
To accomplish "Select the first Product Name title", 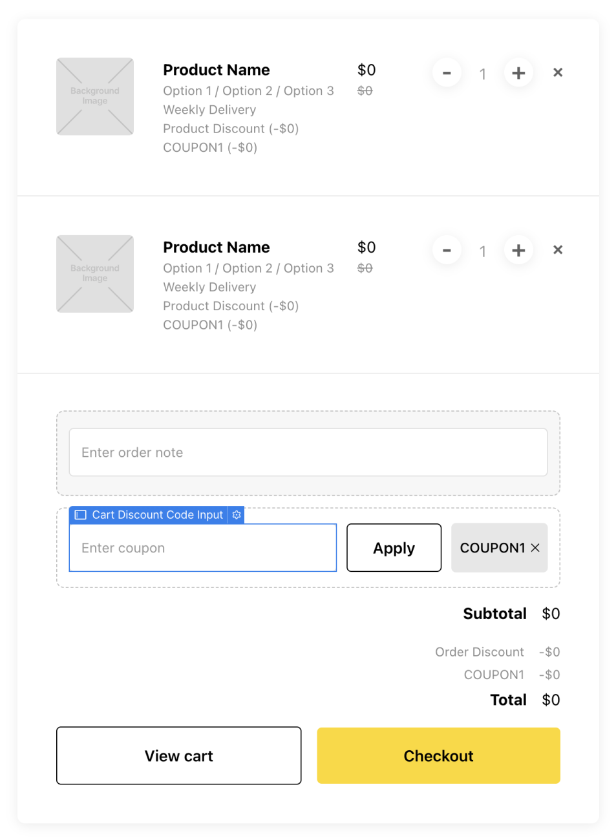I will [x=217, y=70].
